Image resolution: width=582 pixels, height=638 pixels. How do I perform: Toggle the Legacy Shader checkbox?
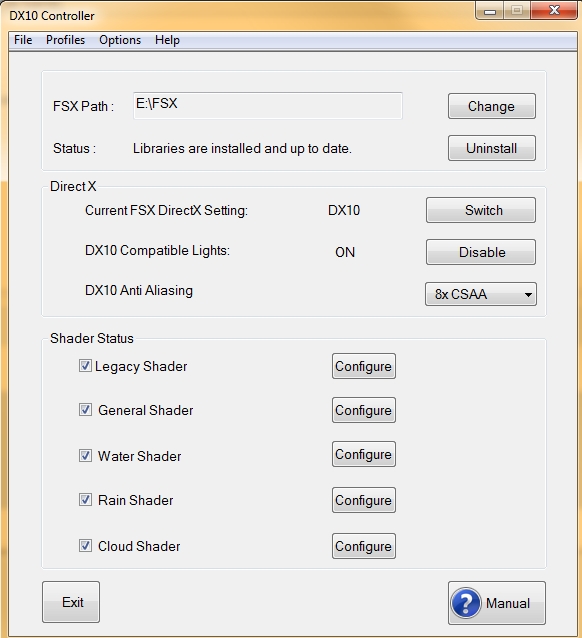tap(85, 365)
